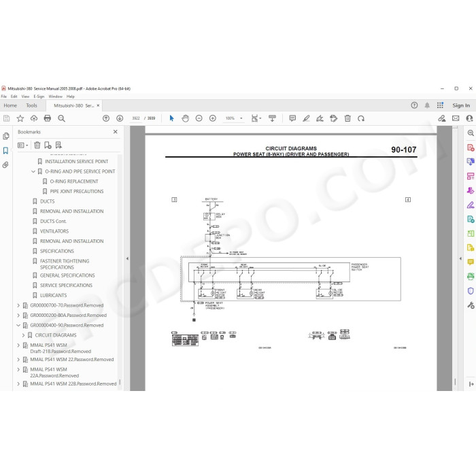Select the Highlight text pen tool
This screenshot has width=476, height=476.
pyautogui.click(x=306, y=118)
